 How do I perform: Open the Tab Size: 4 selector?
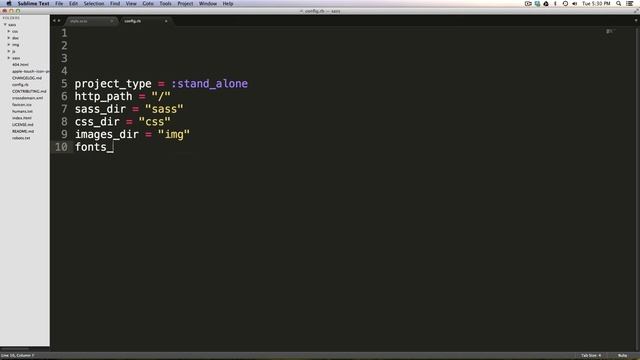coord(591,356)
